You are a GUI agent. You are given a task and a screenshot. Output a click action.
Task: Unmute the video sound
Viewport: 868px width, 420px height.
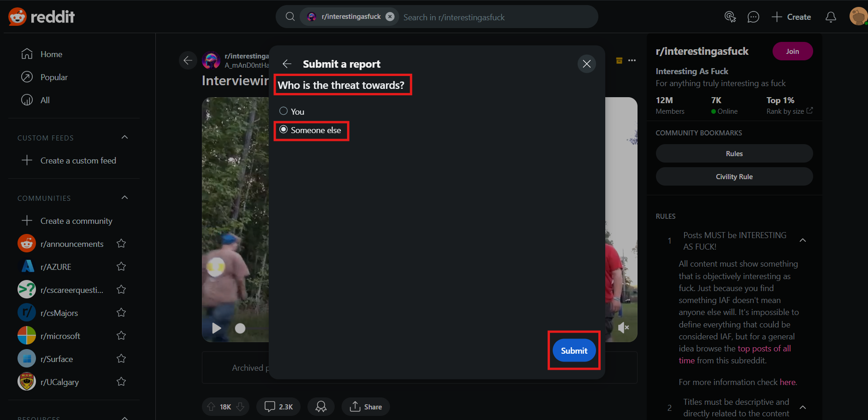pyautogui.click(x=623, y=327)
